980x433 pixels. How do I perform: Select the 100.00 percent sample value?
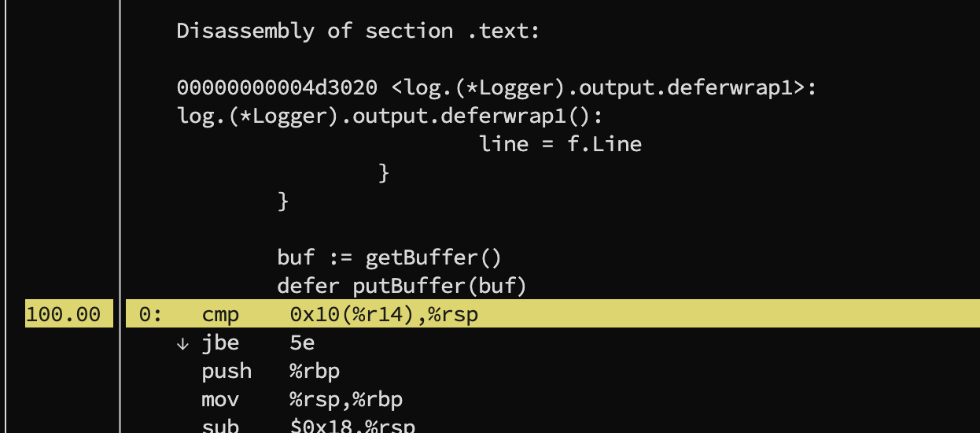63,315
